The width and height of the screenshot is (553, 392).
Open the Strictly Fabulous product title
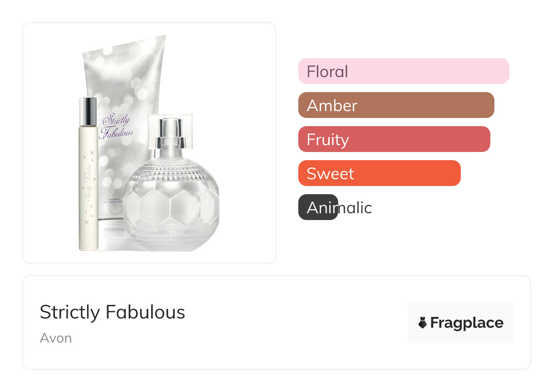(112, 312)
